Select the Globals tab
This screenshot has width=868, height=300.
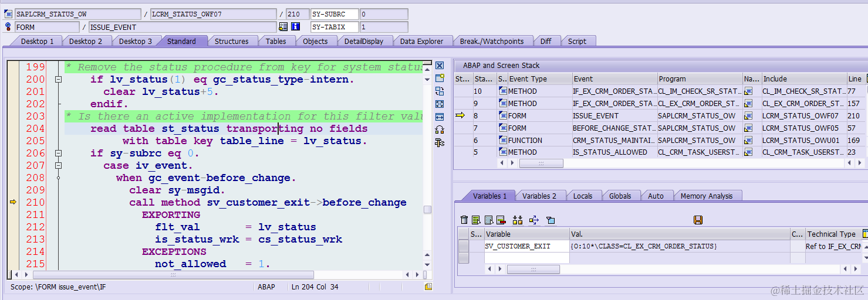(620, 196)
